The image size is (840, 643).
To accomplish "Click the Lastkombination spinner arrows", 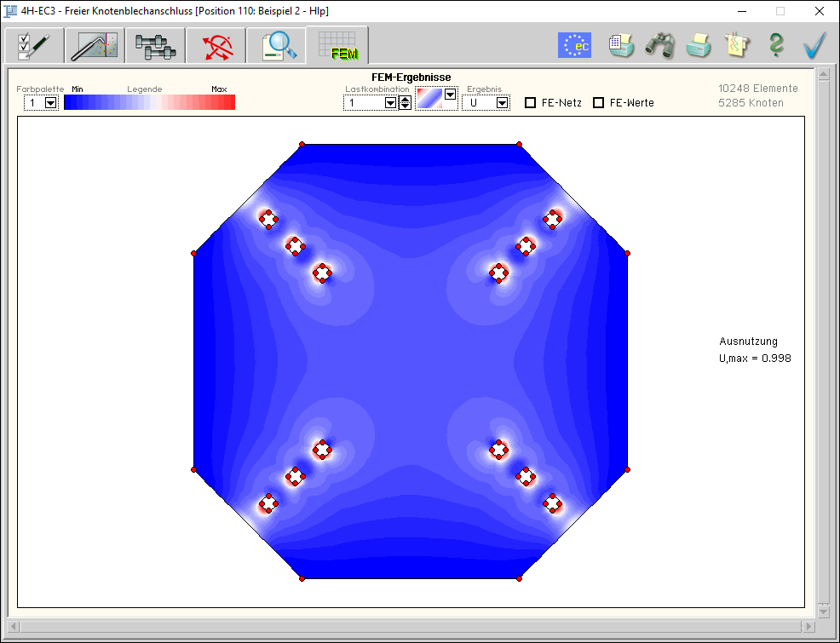I will click(x=405, y=103).
